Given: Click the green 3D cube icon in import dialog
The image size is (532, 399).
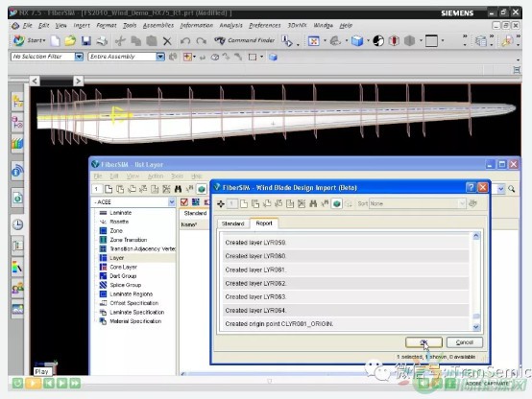Looking at the screenshot, I should [x=336, y=203].
